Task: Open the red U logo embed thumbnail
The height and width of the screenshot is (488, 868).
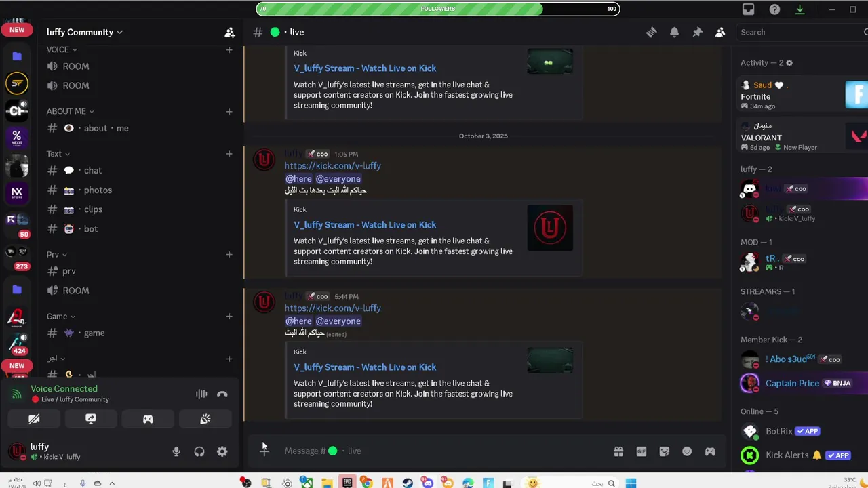Action: point(550,228)
